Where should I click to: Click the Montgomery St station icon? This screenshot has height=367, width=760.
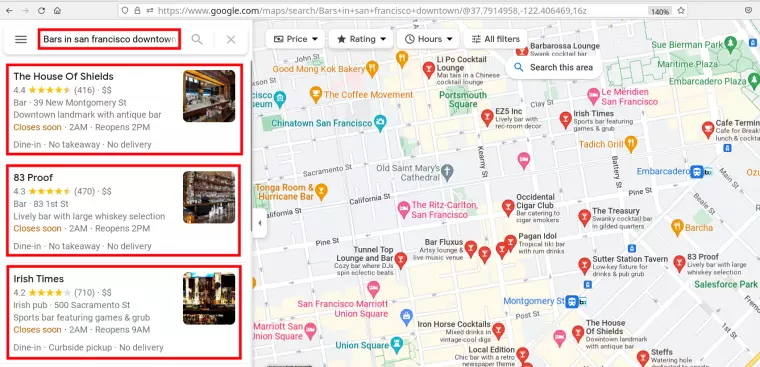571,301
